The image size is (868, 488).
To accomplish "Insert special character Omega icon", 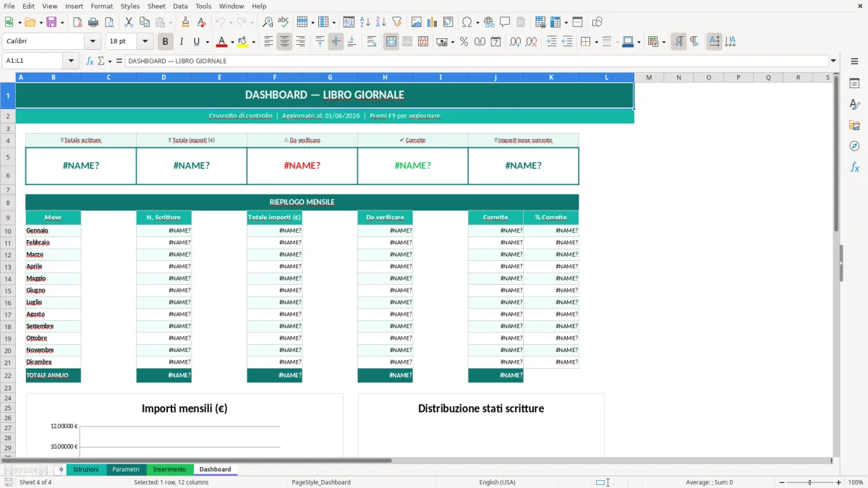I will [467, 22].
